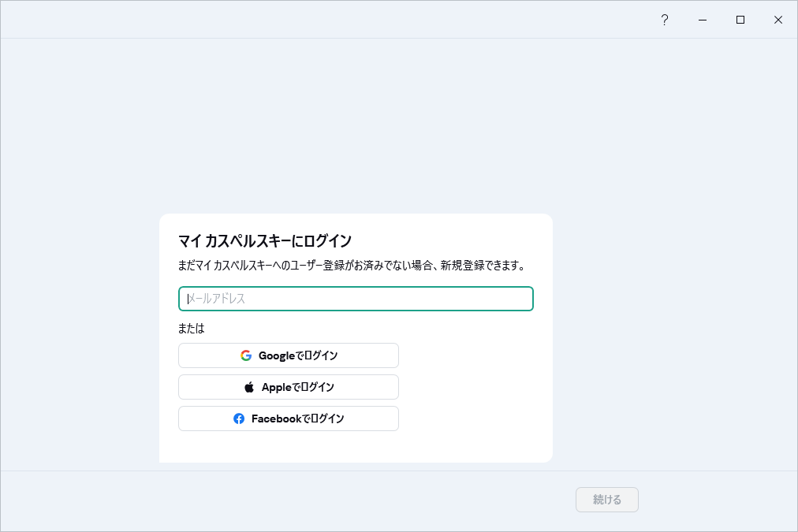Click the または separator label
Image resolution: width=798 pixels, height=532 pixels.
[192, 328]
